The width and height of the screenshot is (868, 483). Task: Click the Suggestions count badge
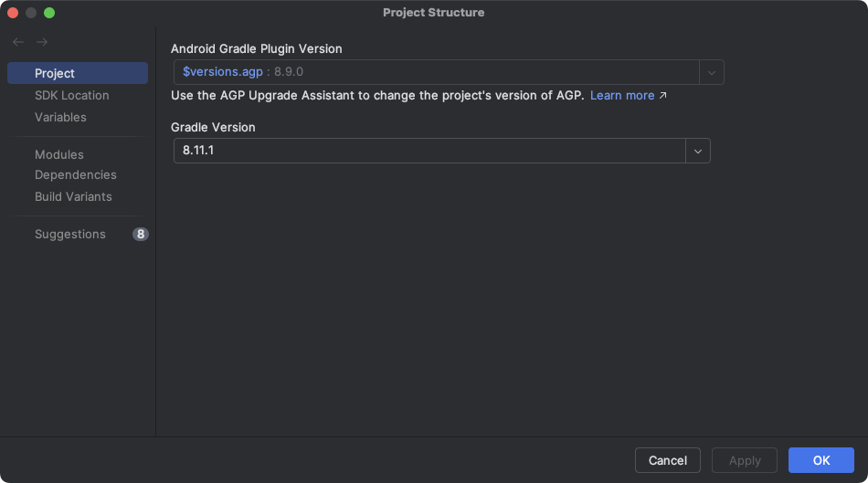(x=140, y=235)
